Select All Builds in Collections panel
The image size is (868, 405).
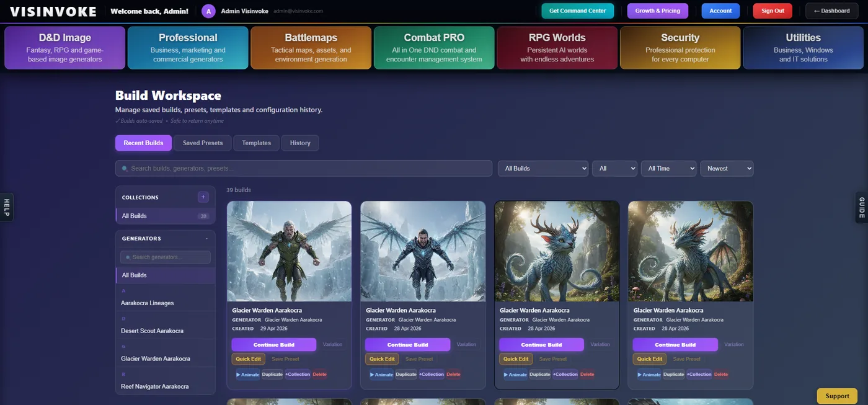tap(166, 216)
